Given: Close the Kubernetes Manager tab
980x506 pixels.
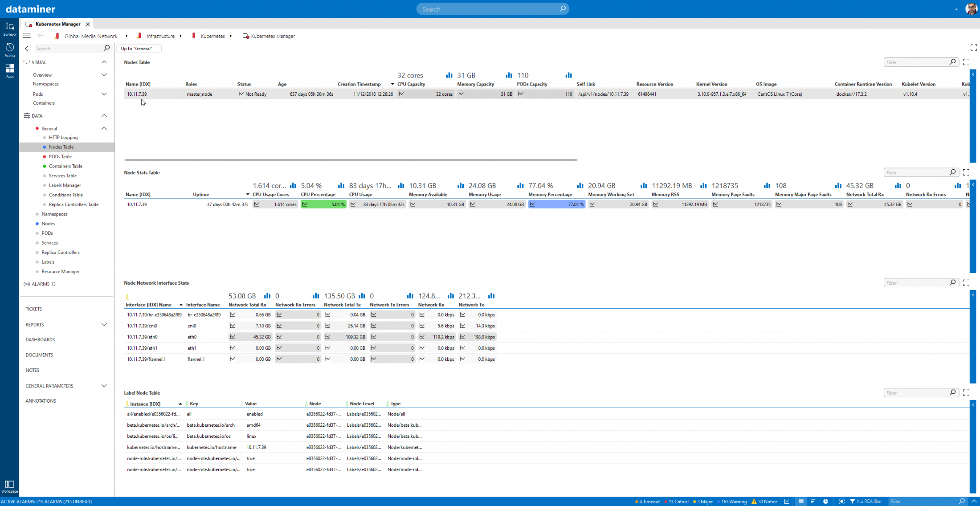Looking at the screenshot, I should [88, 24].
